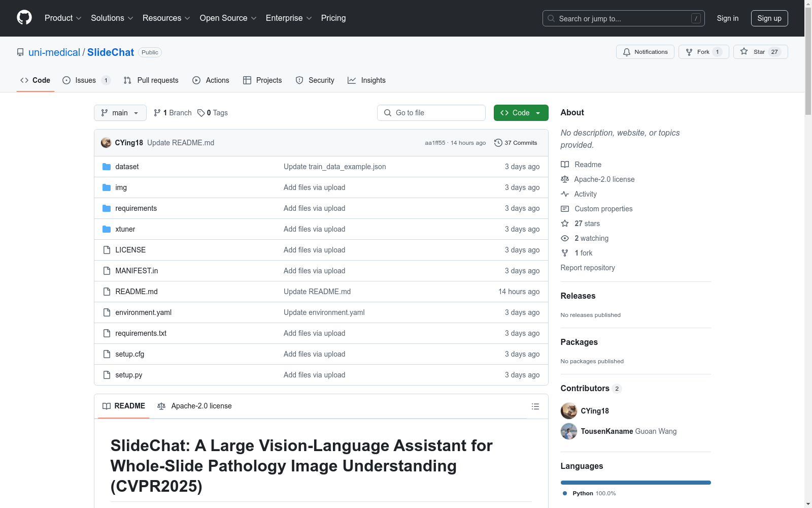Open TousenKaname contributor avatar
The image size is (812, 508).
tap(569, 431)
